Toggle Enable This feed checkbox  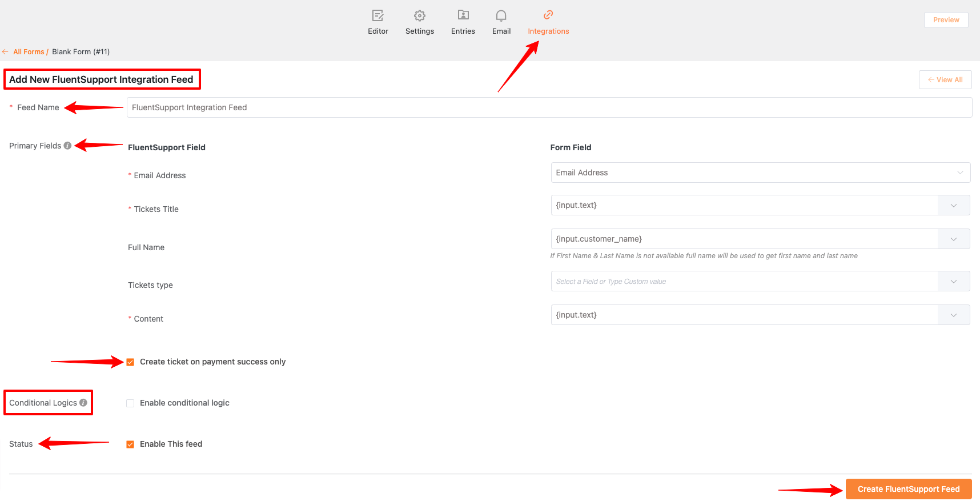[x=130, y=444]
